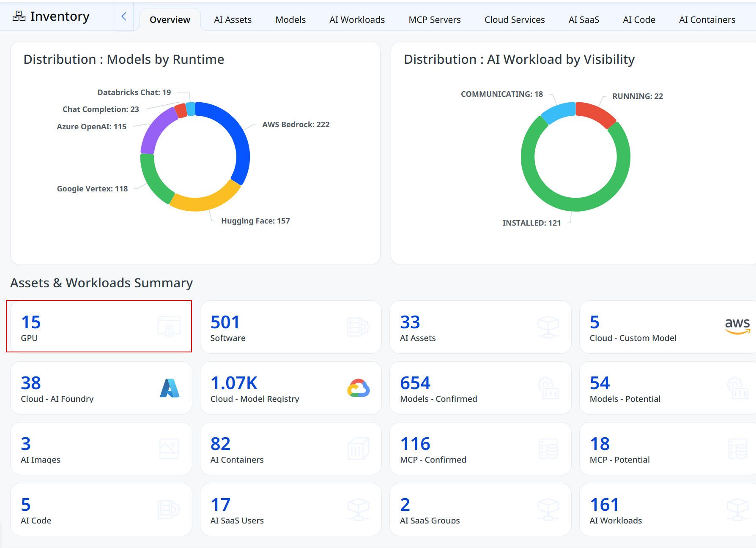Open the Cloud Services tab
Screen dimensions: 756x548
515,19
